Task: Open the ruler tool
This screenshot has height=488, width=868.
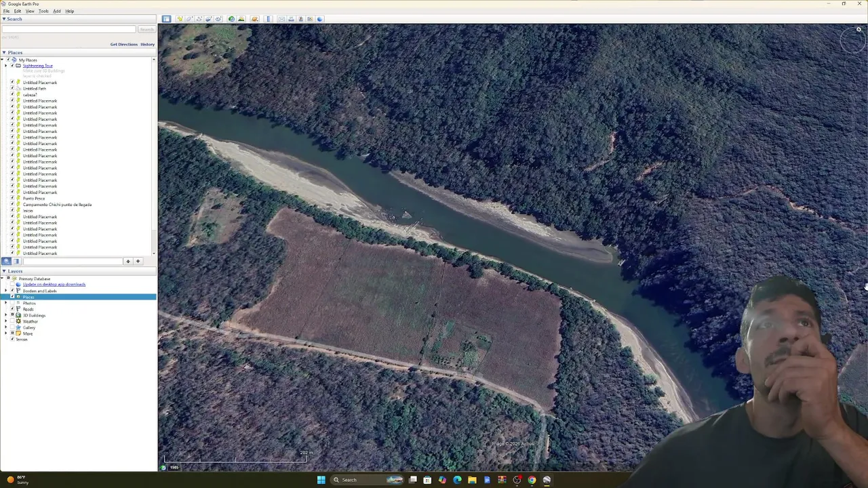Action: [269, 19]
